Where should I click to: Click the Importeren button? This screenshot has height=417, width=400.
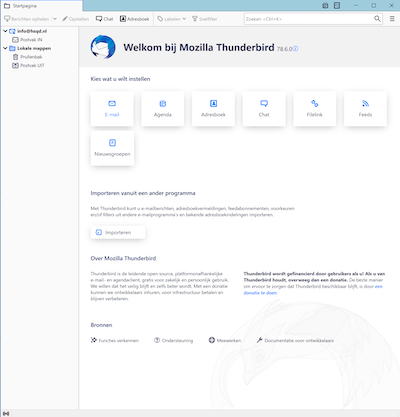point(118,232)
